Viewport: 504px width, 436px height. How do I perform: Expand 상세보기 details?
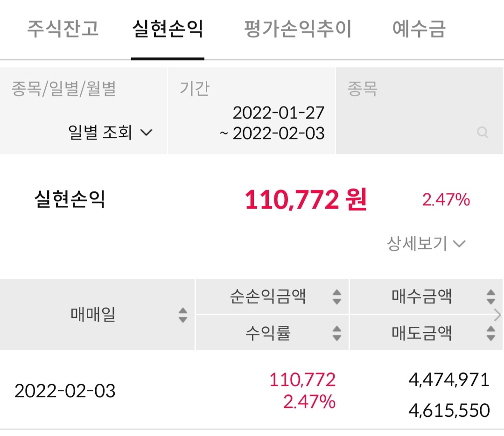point(426,243)
